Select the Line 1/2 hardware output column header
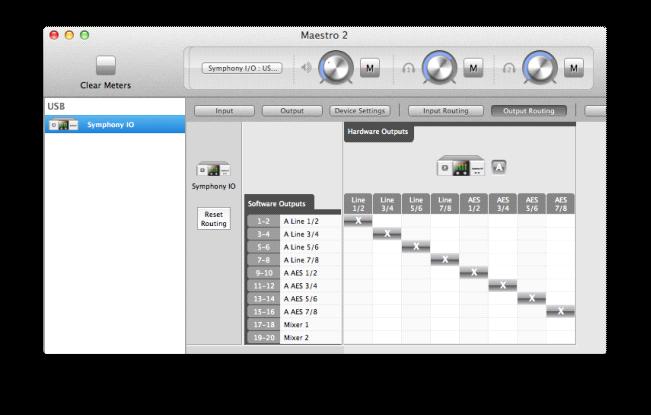The image size is (651, 415). pos(358,204)
